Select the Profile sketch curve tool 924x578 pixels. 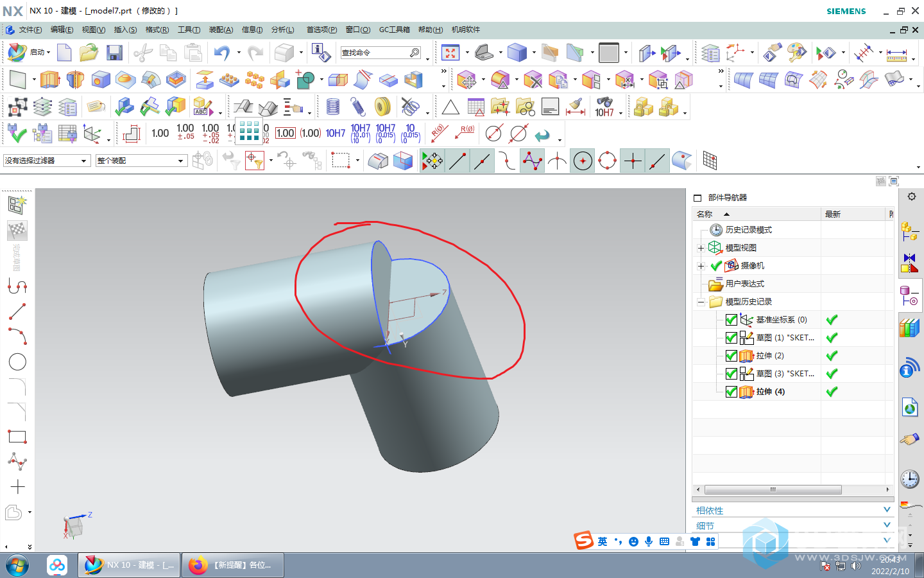tap(17, 286)
